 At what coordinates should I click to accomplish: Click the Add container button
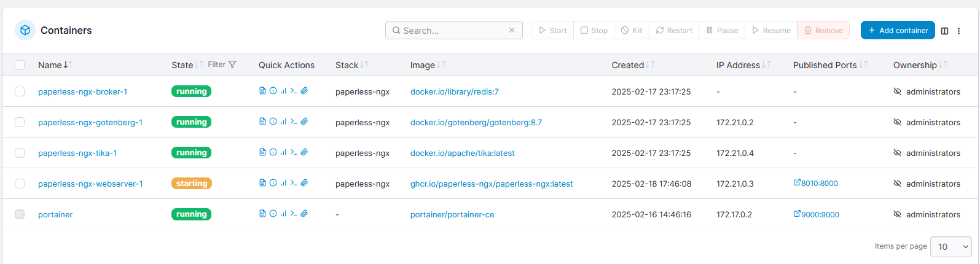point(898,30)
